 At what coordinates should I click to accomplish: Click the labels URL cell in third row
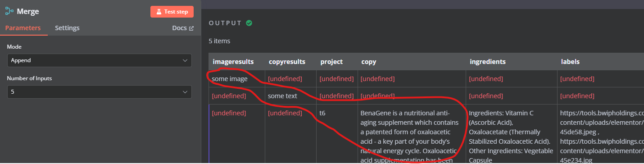click(x=601, y=134)
